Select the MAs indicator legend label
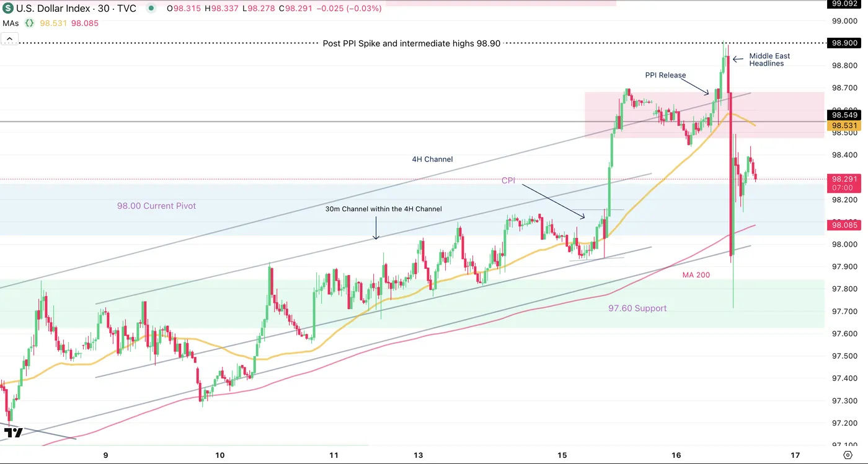Viewport: 868px width, 464px height. coord(11,24)
